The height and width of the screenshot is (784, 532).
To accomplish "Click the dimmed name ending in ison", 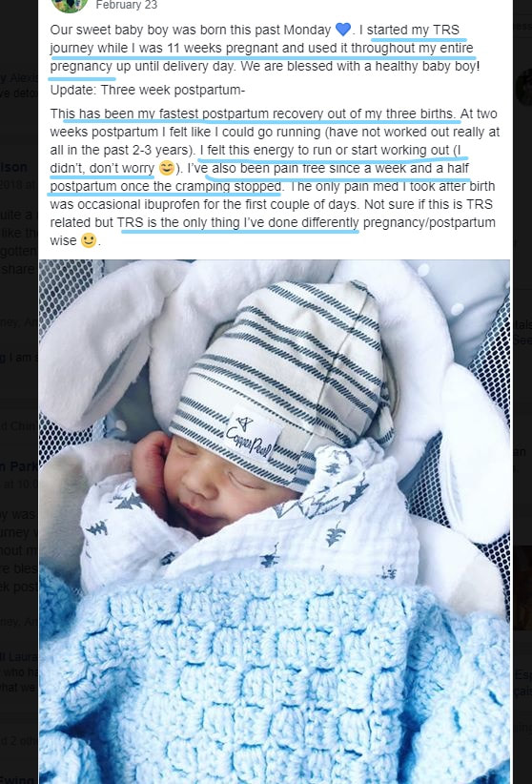I will coord(14,167).
